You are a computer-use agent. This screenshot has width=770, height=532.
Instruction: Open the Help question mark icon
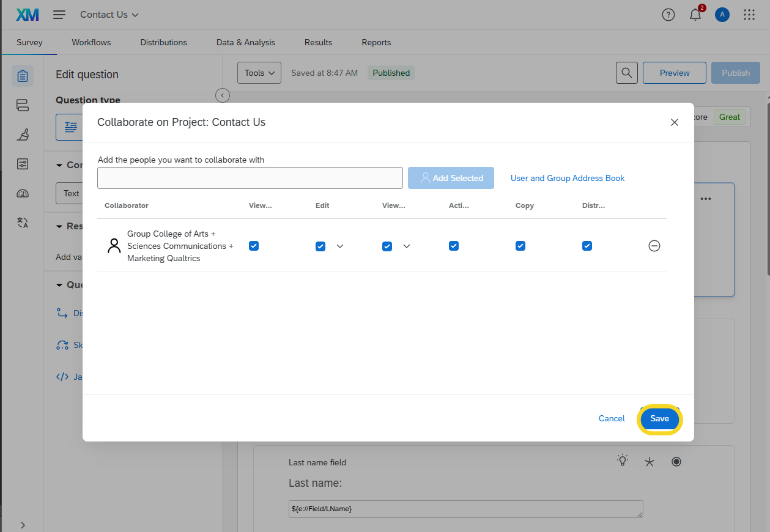pyautogui.click(x=668, y=15)
